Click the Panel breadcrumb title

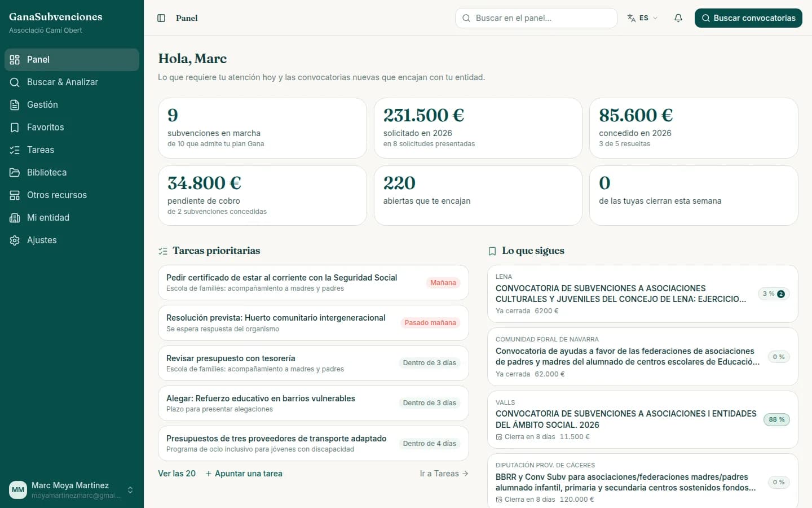(187, 18)
